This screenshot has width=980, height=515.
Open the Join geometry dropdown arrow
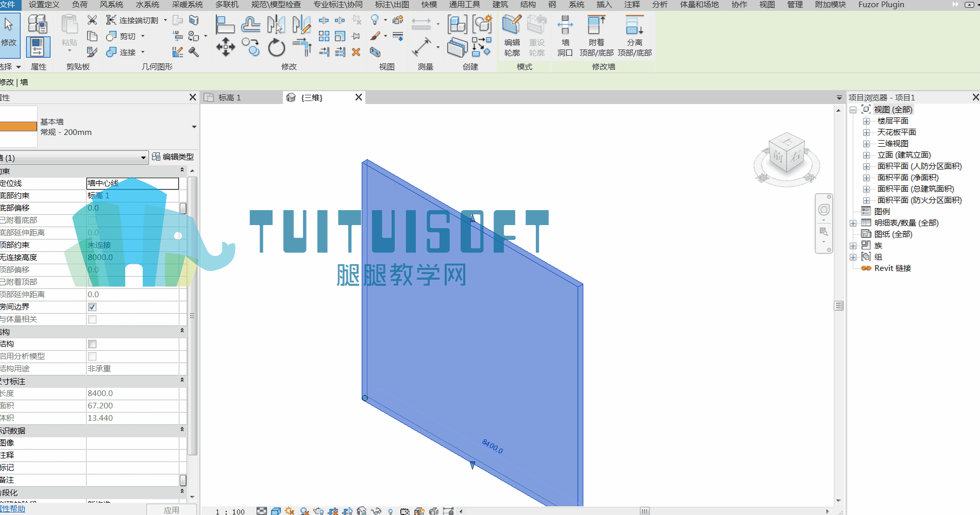(x=143, y=52)
